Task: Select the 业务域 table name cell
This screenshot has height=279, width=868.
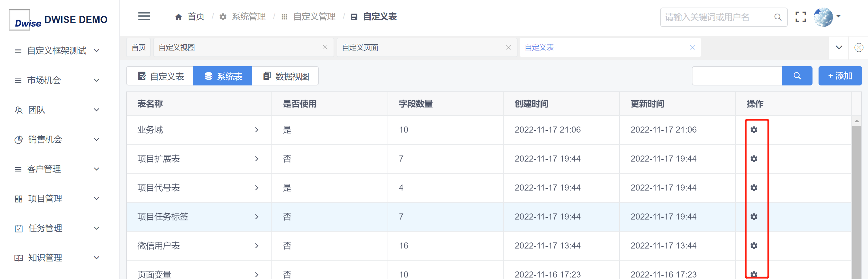Action: pyautogui.click(x=199, y=130)
